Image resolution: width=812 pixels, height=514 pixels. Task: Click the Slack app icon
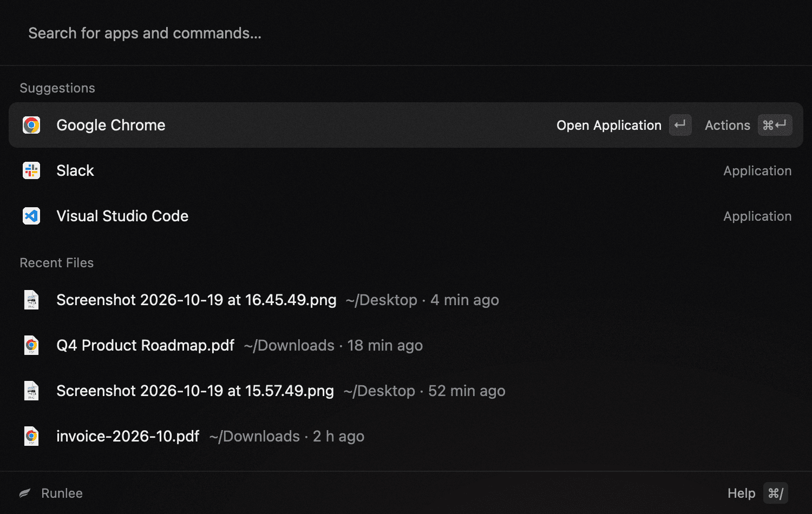pos(31,170)
